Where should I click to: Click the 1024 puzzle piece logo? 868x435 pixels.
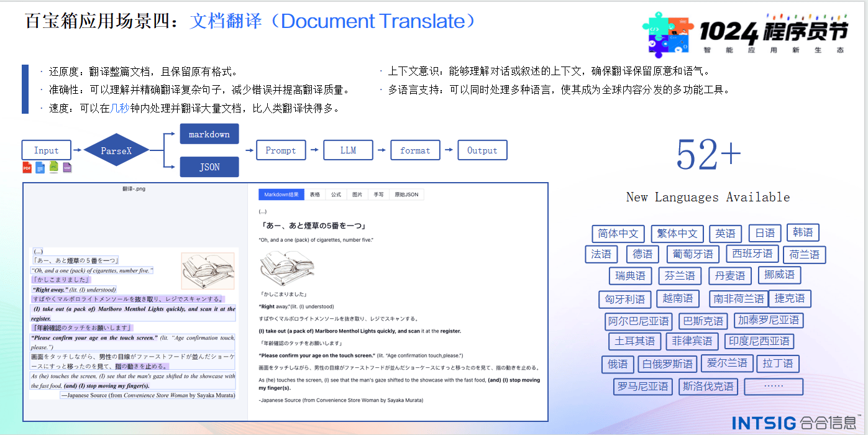(x=669, y=34)
